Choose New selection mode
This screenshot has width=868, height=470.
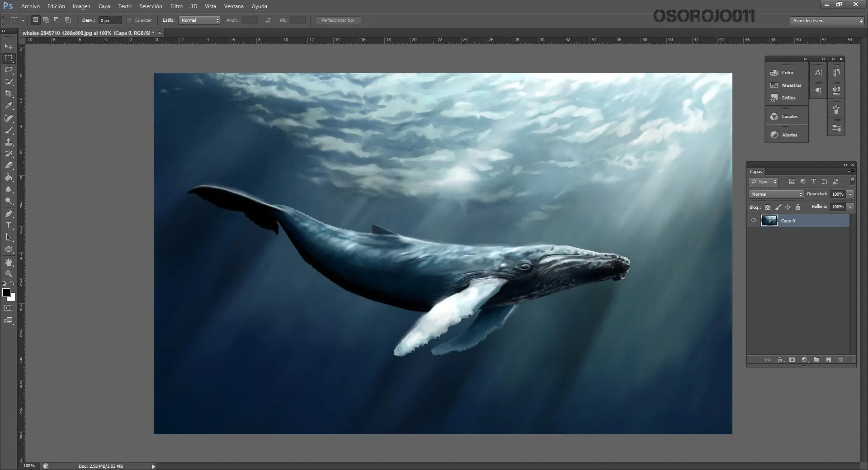pos(35,20)
